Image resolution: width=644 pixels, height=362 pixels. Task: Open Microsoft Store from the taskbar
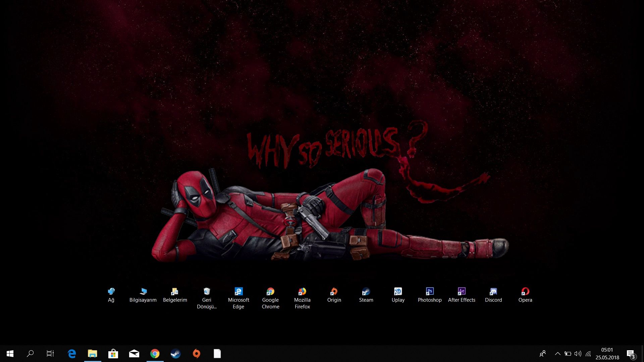(113, 354)
